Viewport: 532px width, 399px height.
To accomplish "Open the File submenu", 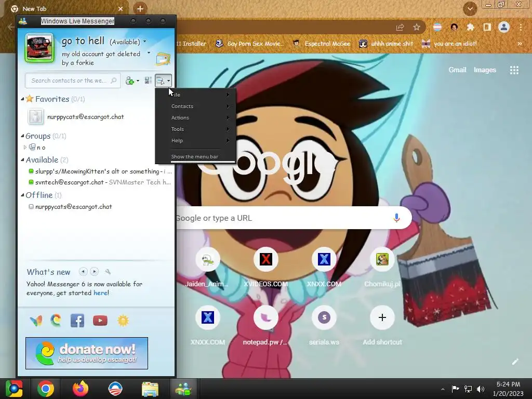I will pos(195,95).
